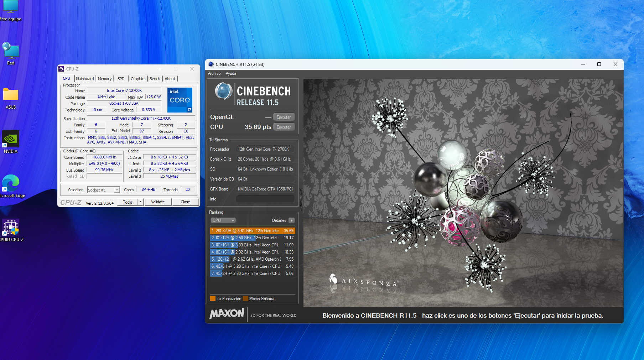Viewport: 644px width, 360px height.
Task: Click the Detailles label in Ranking
Action: (279, 220)
